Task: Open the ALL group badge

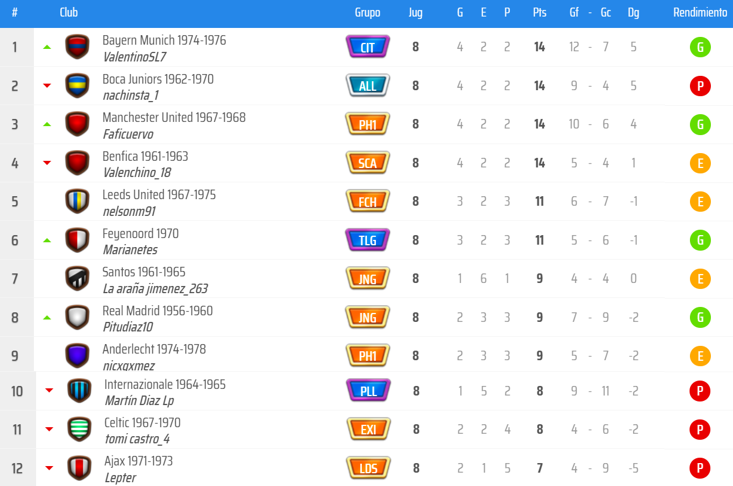Action: 367,86
